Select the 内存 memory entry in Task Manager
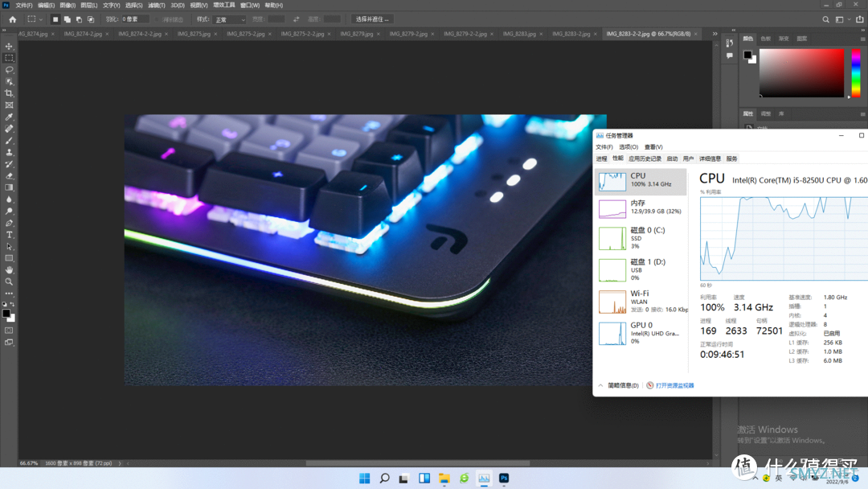The height and width of the screenshot is (489, 868). [x=641, y=208]
